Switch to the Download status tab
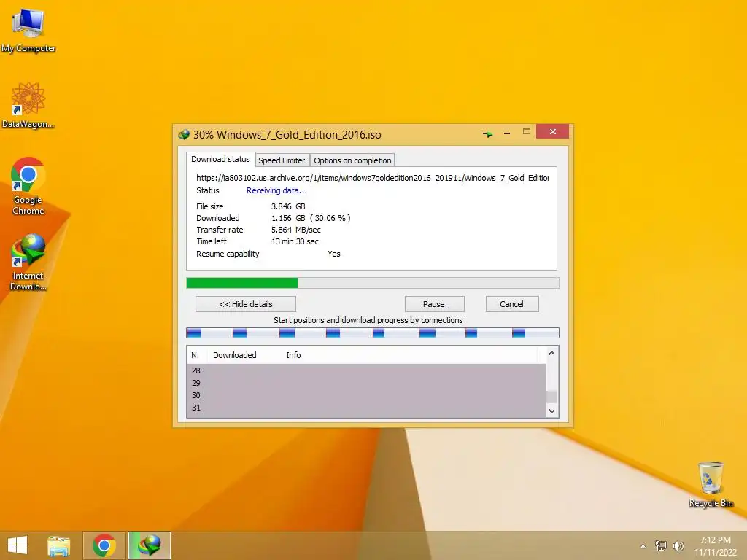 pos(220,159)
